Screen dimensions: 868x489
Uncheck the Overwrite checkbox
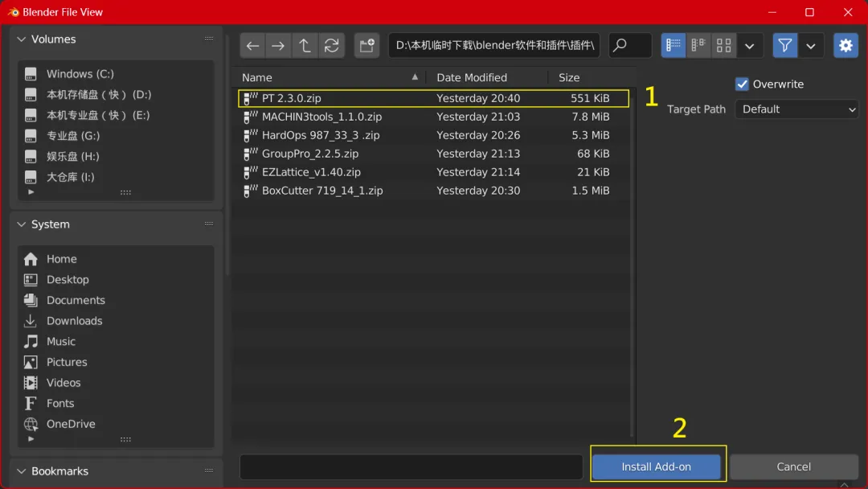[742, 84]
